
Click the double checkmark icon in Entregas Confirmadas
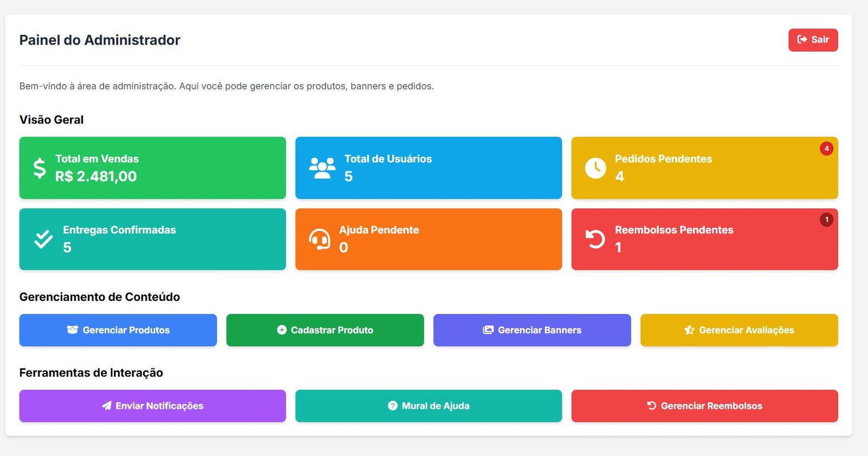pyautogui.click(x=43, y=239)
